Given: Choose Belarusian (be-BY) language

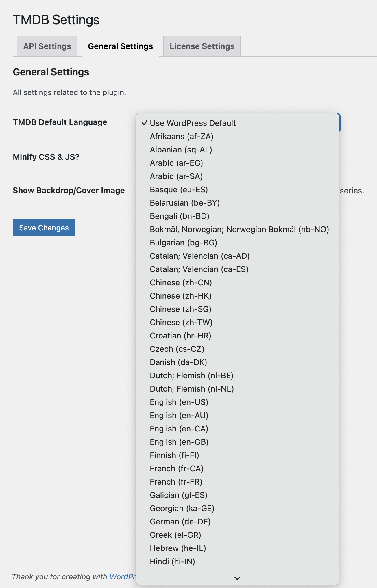Looking at the screenshot, I should tap(237, 203).
